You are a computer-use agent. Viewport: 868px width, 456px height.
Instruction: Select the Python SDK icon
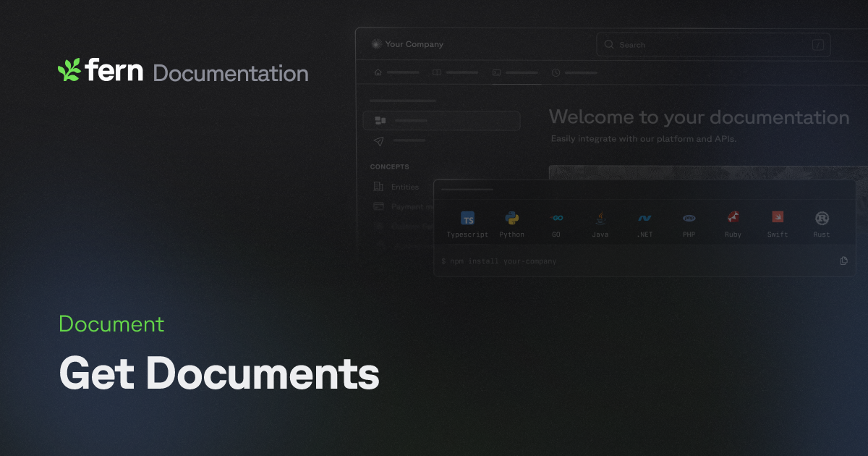click(512, 218)
